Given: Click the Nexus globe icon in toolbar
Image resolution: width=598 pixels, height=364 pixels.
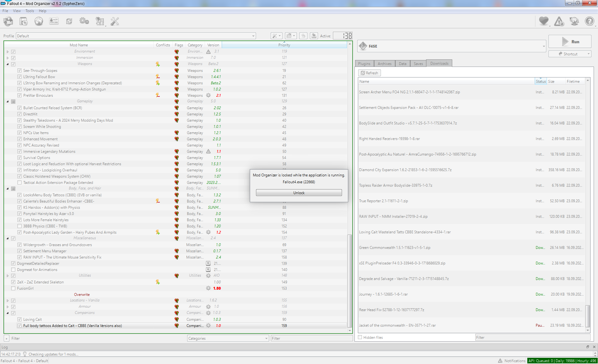Looking at the screenshot, I should tap(39, 21).
